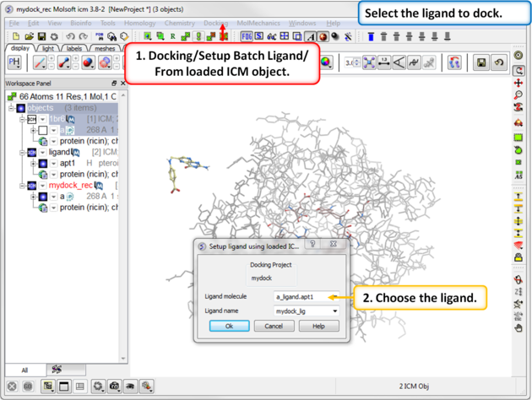This screenshot has height=400, width=532.
Task: Toggle display square of 1br6 molecule a
Action: coord(43,130)
